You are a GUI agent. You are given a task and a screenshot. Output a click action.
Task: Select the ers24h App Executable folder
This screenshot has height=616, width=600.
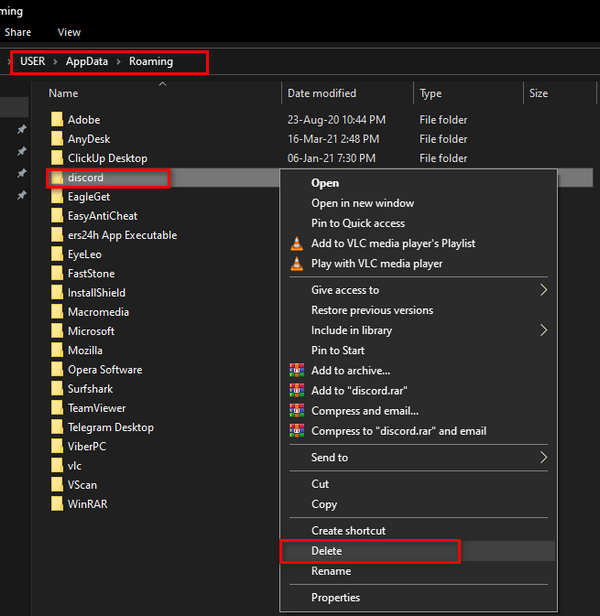pyautogui.click(x=122, y=235)
